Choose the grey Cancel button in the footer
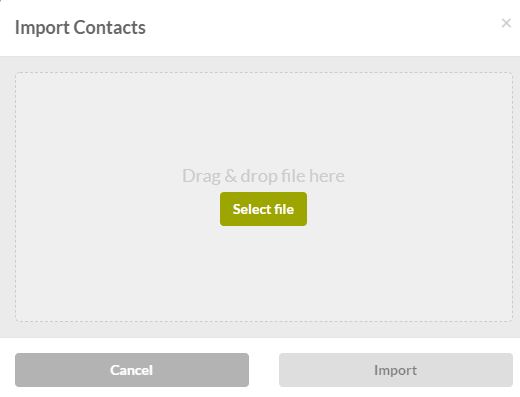Image resolution: width=520 pixels, height=397 pixels. click(x=132, y=370)
